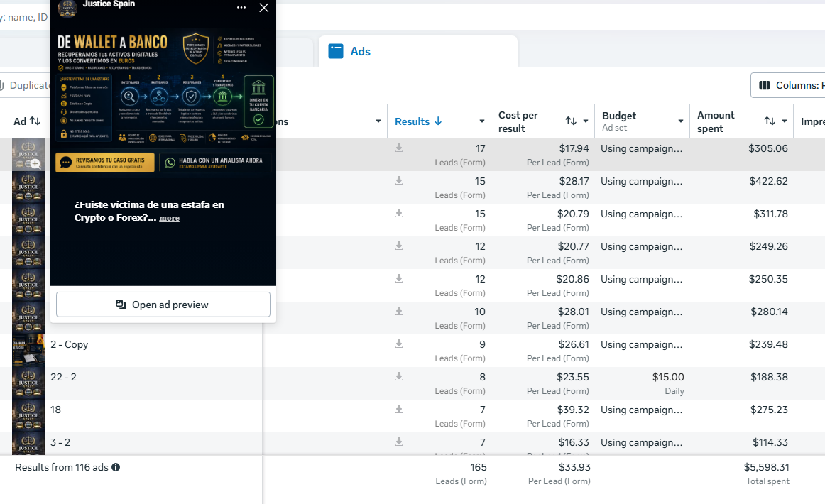Sort by Ad column header arrows

(x=35, y=121)
